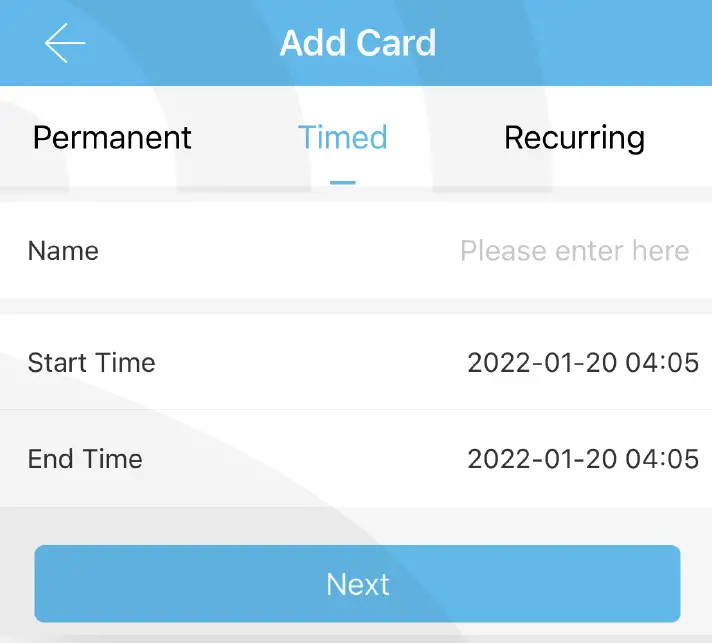Open the Recurring tab

point(574,138)
